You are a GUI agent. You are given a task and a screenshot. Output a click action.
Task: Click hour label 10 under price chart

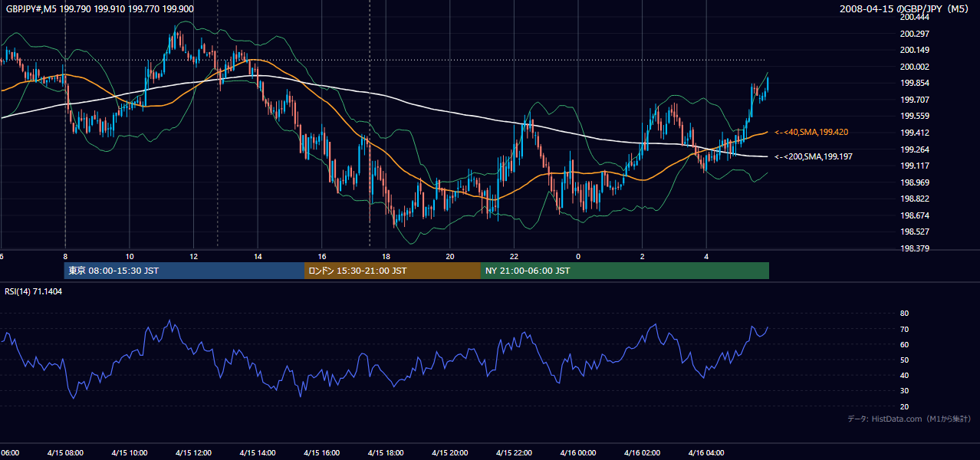coord(130,256)
